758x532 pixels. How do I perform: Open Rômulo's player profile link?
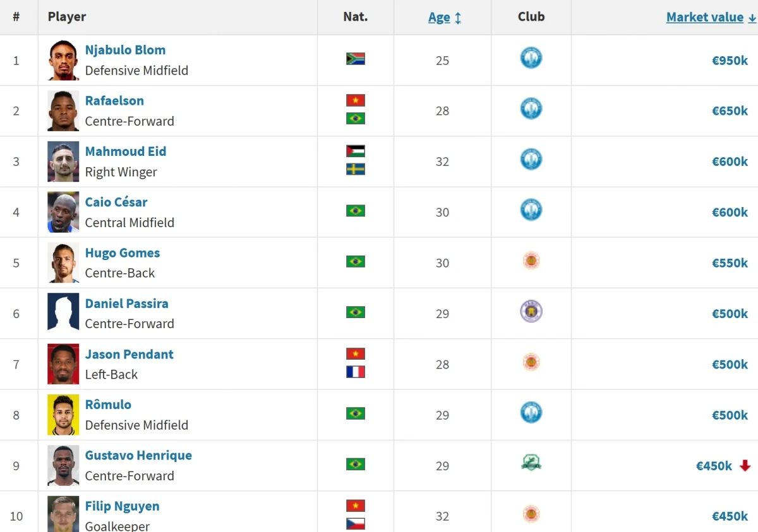click(x=108, y=405)
